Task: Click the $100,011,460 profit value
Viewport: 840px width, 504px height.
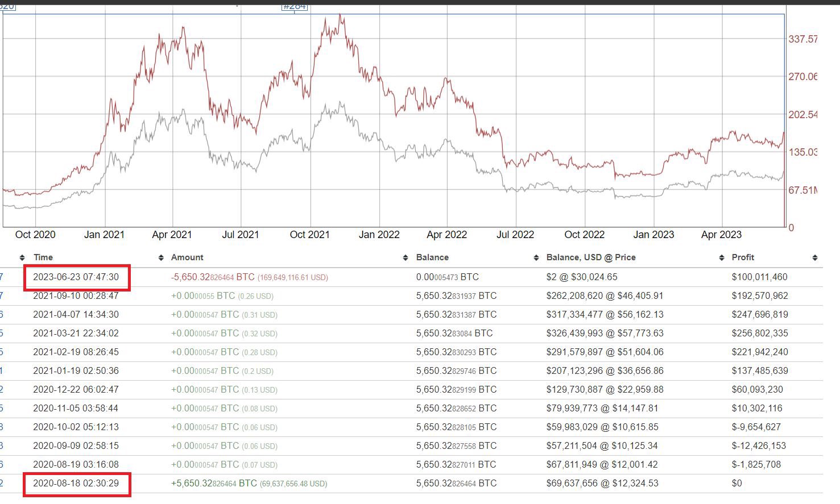Action: [x=759, y=277]
